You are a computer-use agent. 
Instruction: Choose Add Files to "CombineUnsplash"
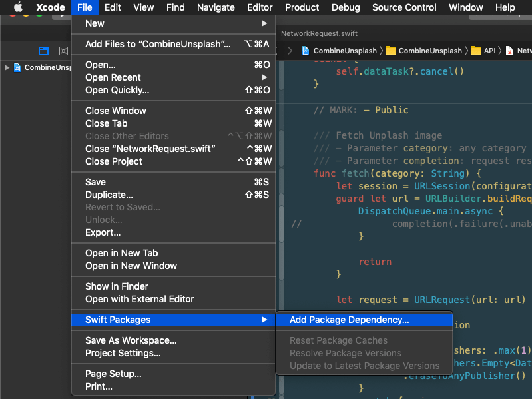point(173,44)
